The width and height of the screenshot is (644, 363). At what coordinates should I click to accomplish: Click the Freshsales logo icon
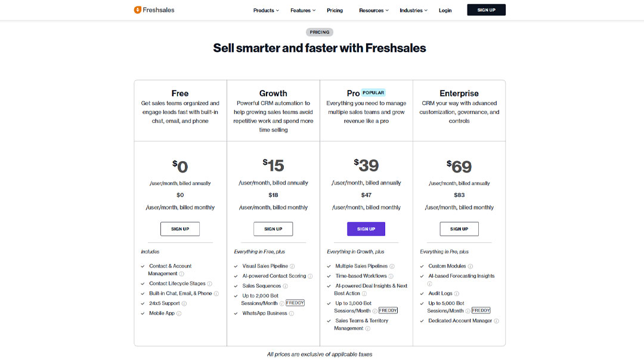pyautogui.click(x=138, y=10)
